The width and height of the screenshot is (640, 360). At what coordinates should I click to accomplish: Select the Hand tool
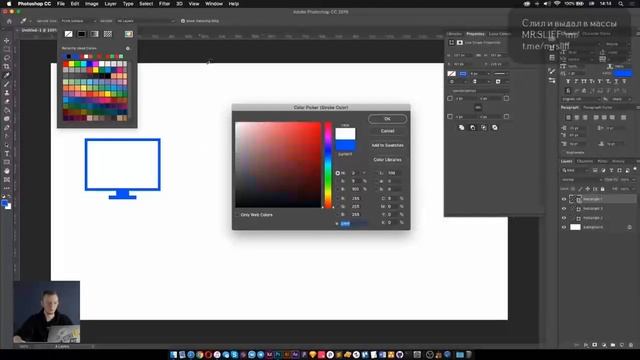click(7, 171)
